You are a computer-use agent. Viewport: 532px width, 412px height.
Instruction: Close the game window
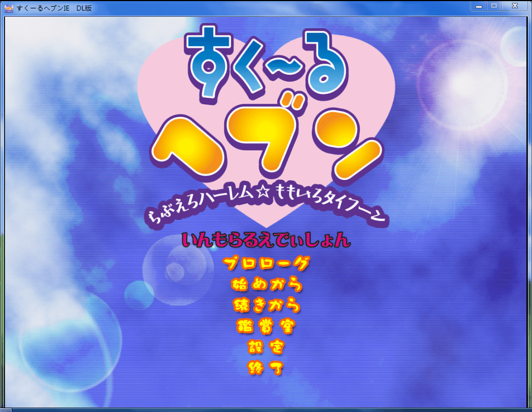[514, 6]
